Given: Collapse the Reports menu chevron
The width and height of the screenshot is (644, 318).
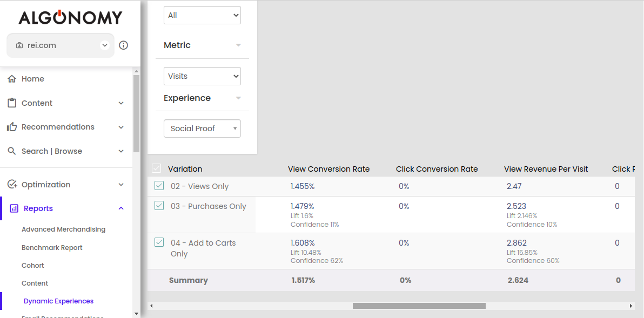Looking at the screenshot, I should point(121,208).
